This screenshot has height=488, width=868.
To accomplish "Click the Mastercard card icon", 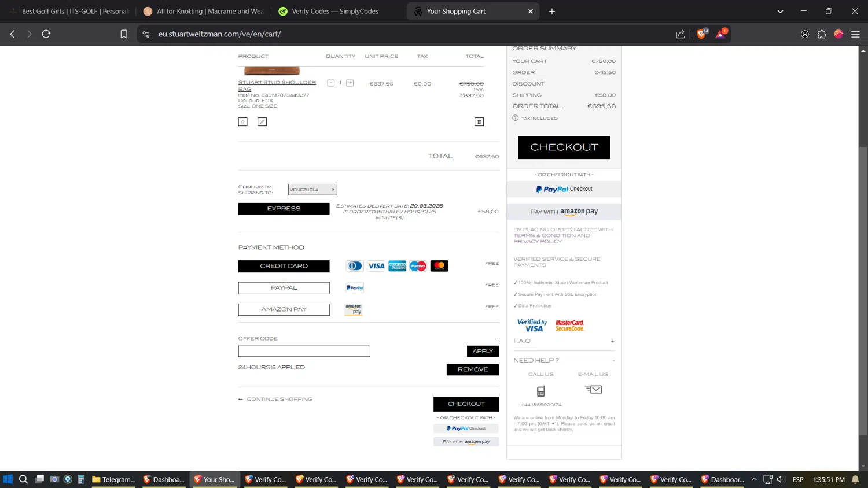I will coord(439,266).
